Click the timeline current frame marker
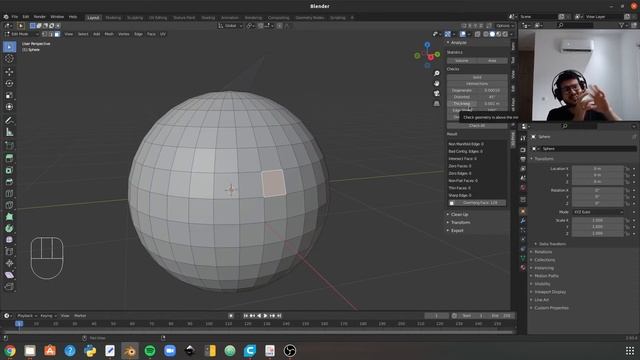Image resolution: width=640 pixels, height=360 pixels. tap(19, 324)
